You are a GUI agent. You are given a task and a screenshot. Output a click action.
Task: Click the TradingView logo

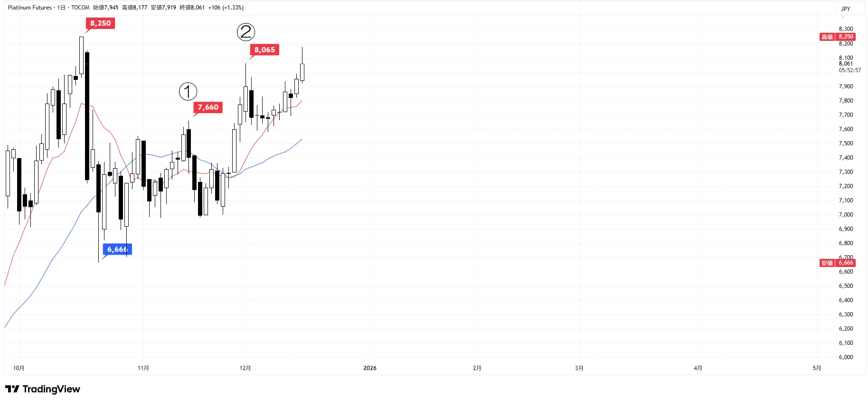point(43,389)
